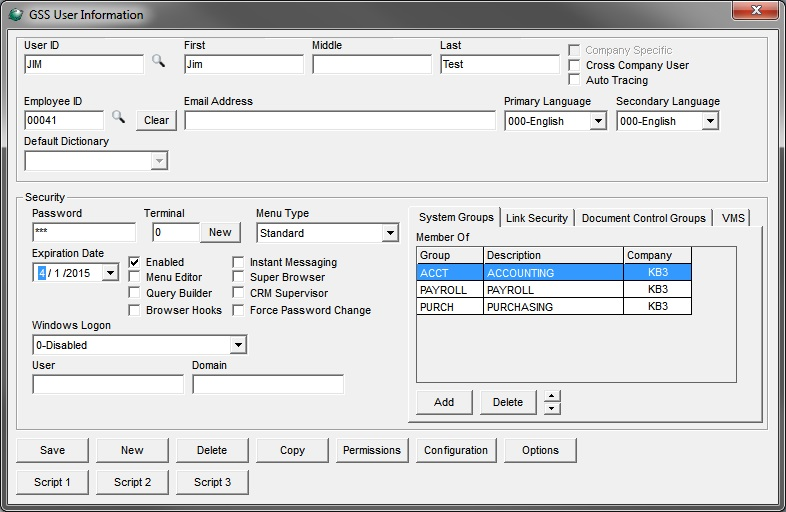Viewport: 786px width, 512px height.
Task: Click the Domain field
Action: tap(268, 384)
